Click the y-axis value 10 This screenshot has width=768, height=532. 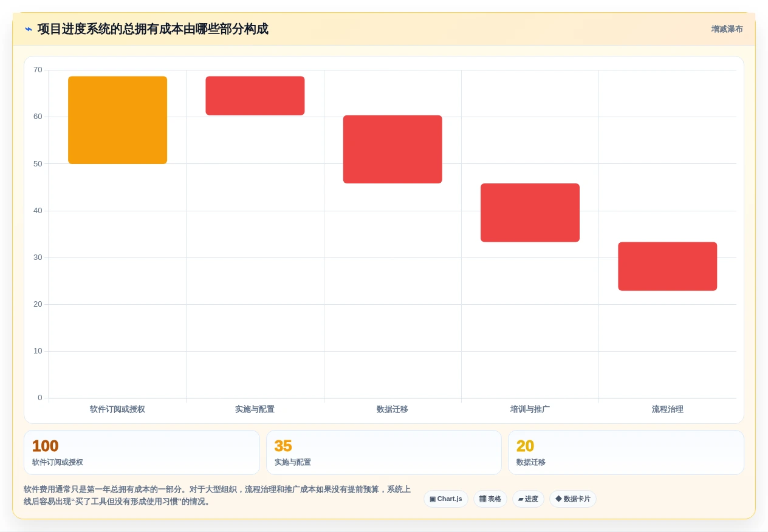[x=38, y=351]
